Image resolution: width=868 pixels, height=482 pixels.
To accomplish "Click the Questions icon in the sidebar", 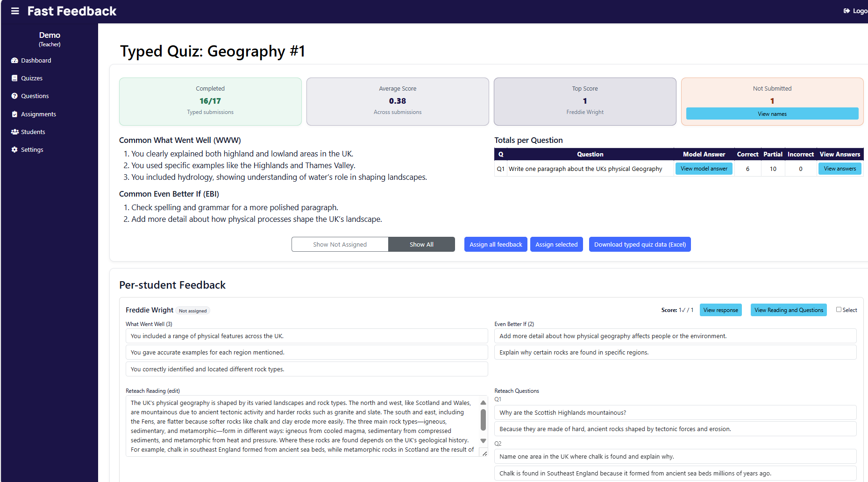I will pos(14,96).
